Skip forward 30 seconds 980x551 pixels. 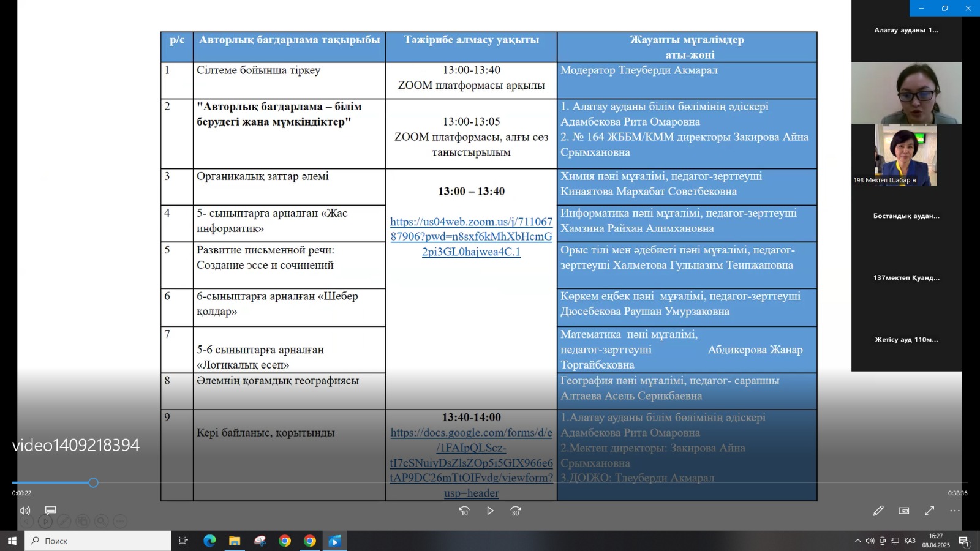[516, 511]
